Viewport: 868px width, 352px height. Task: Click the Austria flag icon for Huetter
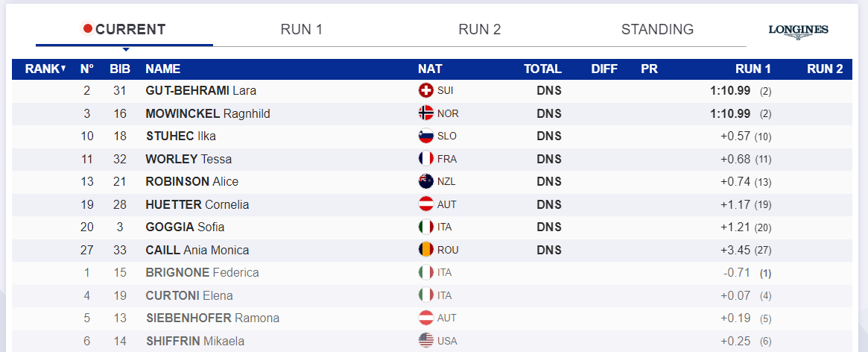[x=426, y=204]
